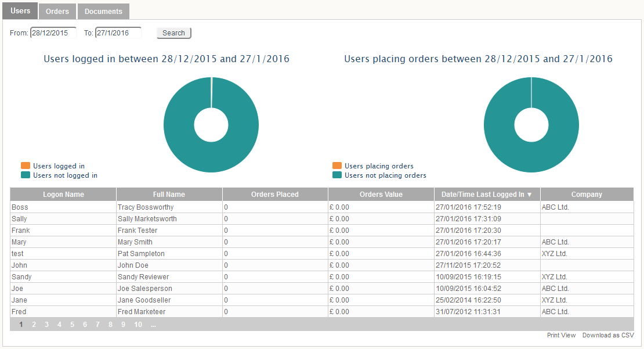Click the ellipsis for more pages
The image size is (644, 349).
[x=153, y=325]
